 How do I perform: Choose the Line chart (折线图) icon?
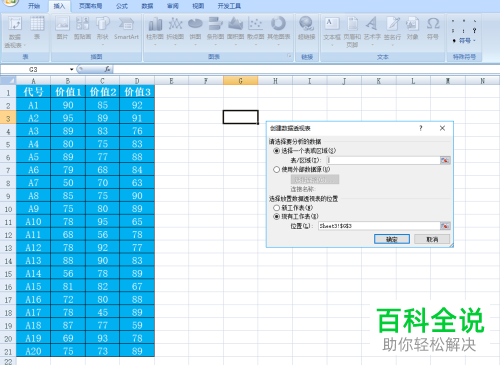[175, 30]
